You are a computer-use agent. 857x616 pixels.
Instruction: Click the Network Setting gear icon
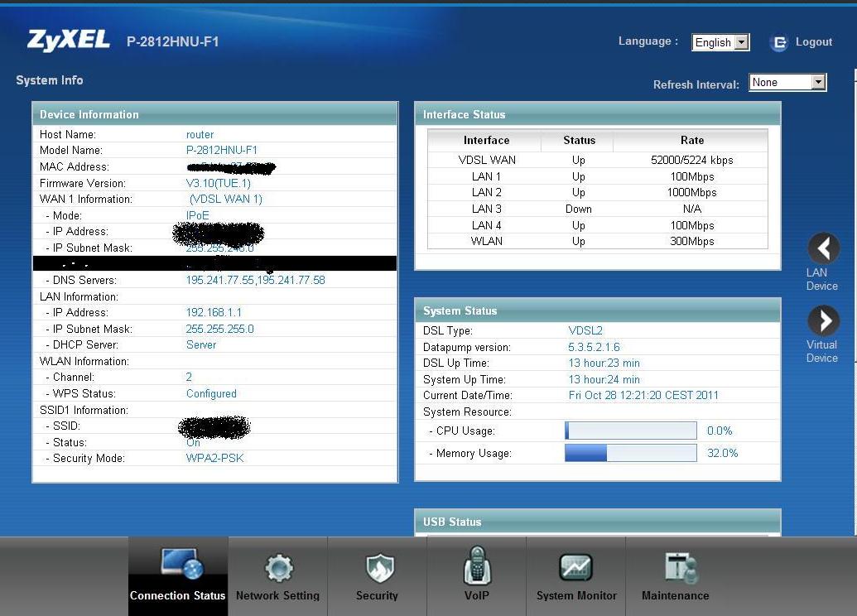(279, 568)
